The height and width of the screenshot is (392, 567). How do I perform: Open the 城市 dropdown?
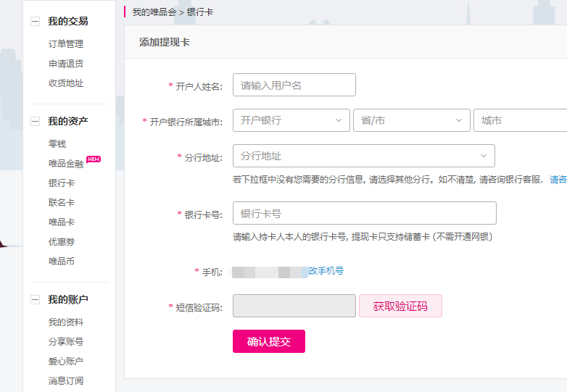tap(521, 120)
